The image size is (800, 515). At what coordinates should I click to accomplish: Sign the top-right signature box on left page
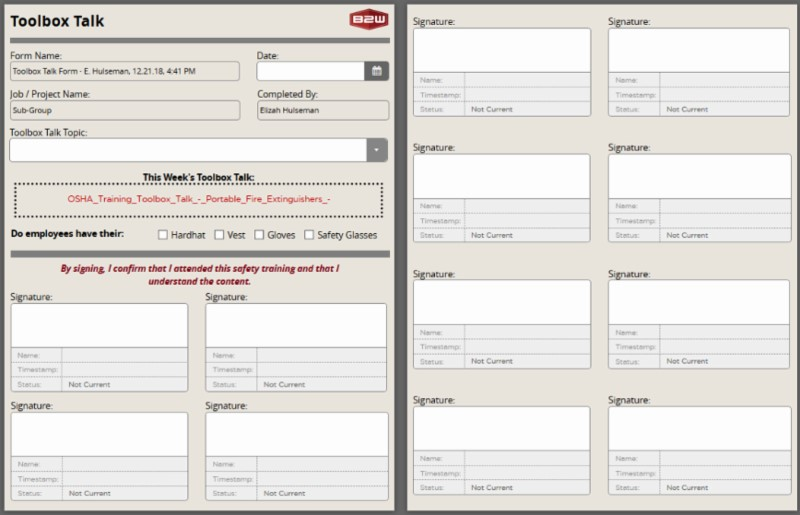tap(296, 326)
